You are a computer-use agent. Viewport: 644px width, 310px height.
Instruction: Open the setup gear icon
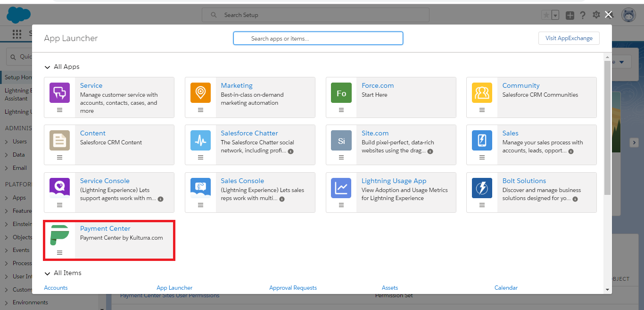click(x=596, y=15)
